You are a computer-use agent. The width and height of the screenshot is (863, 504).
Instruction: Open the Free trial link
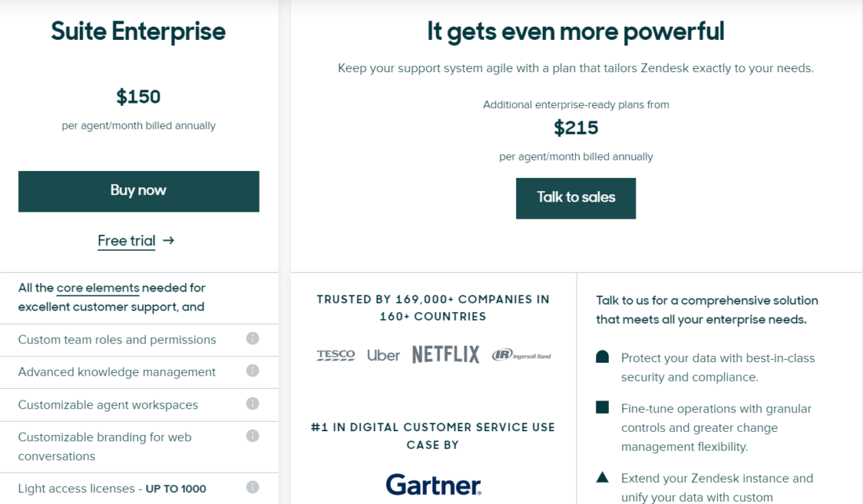pyautogui.click(x=126, y=241)
